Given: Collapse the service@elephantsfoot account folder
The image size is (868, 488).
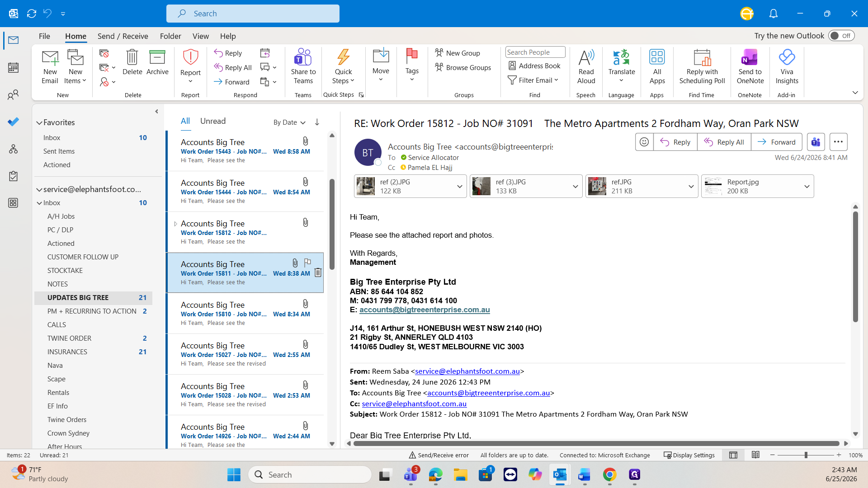Looking at the screenshot, I should (39, 189).
